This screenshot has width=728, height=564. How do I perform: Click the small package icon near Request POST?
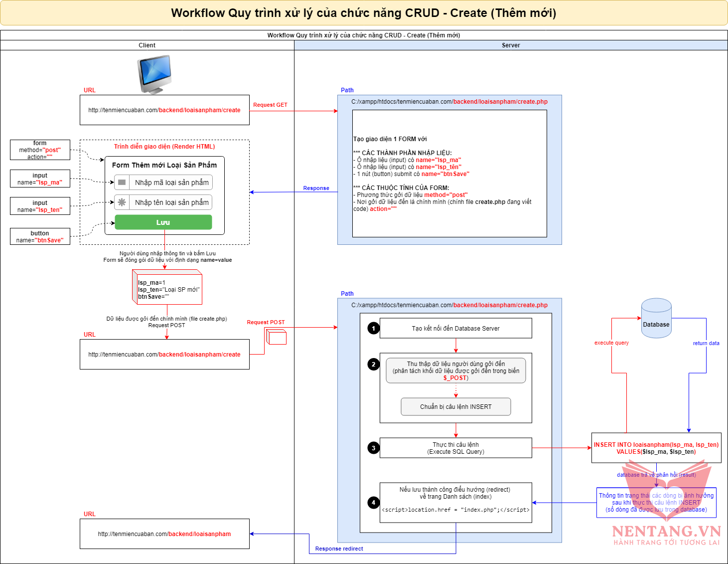click(276, 338)
